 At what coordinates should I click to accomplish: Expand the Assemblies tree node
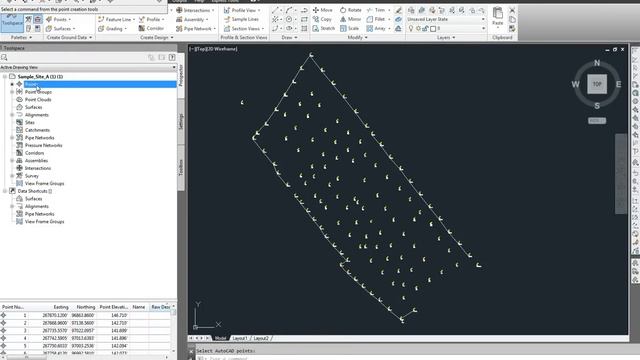coord(12,161)
